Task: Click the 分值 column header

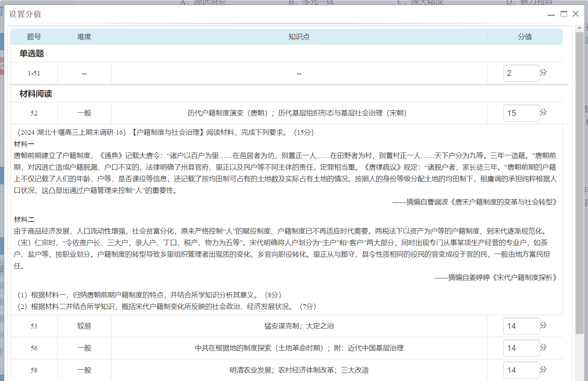Action: pyautogui.click(x=525, y=37)
